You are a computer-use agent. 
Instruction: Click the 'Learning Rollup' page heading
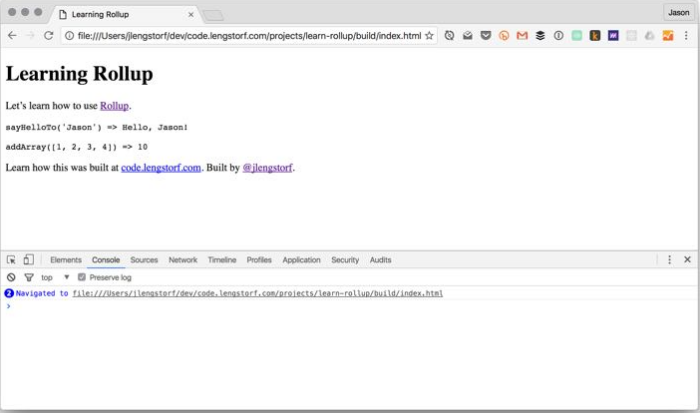[79, 74]
